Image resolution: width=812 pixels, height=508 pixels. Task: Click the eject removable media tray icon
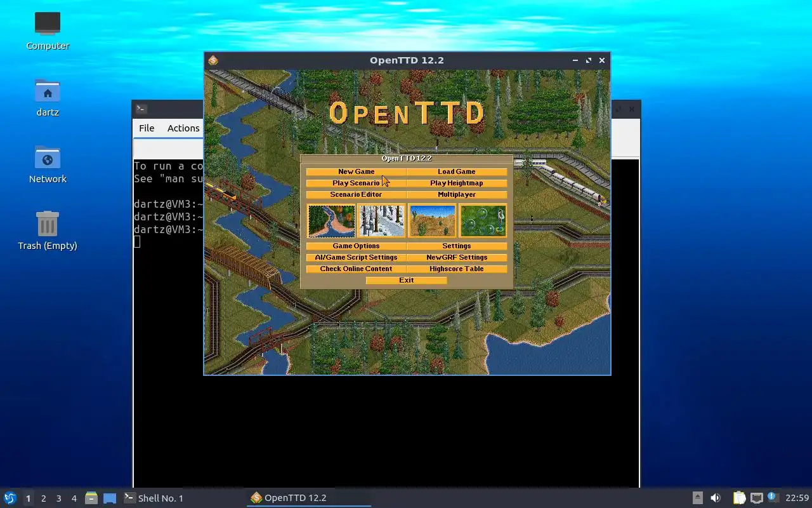(x=697, y=498)
